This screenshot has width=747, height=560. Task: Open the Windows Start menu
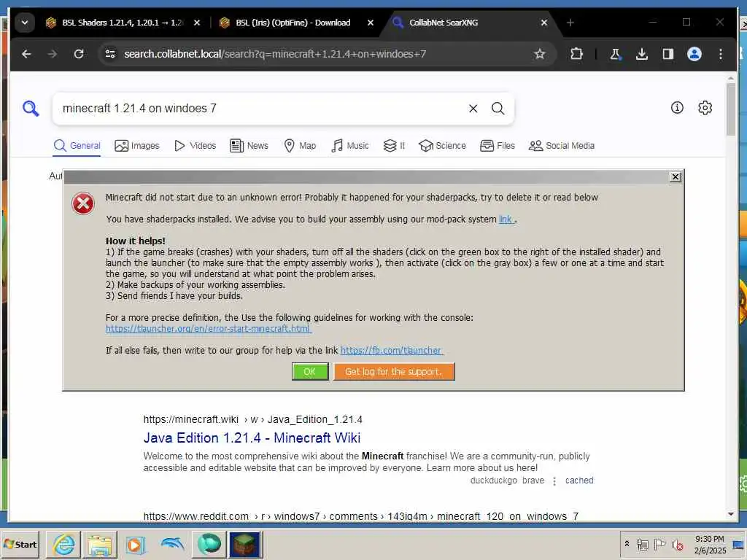20,544
